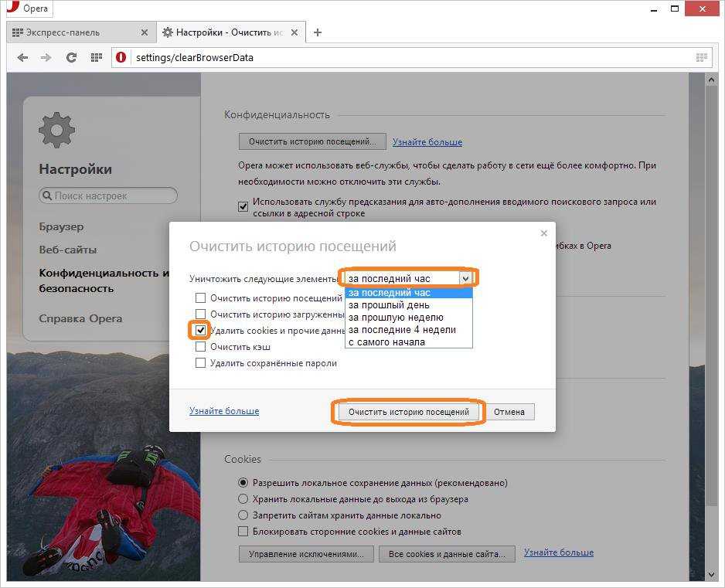
Task: Tick Удалить сохранённые пароли checkbox
Action: point(201,363)
